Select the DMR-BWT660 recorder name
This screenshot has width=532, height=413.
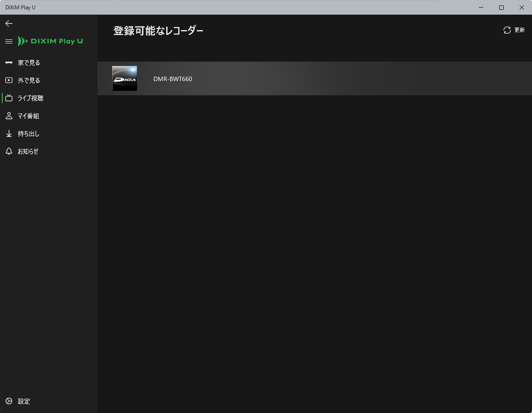[x=172, y=79]
